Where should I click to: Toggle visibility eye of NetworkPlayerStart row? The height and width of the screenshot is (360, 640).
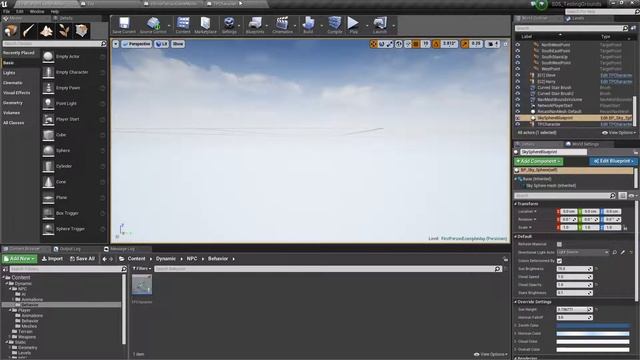pos(518,106)
